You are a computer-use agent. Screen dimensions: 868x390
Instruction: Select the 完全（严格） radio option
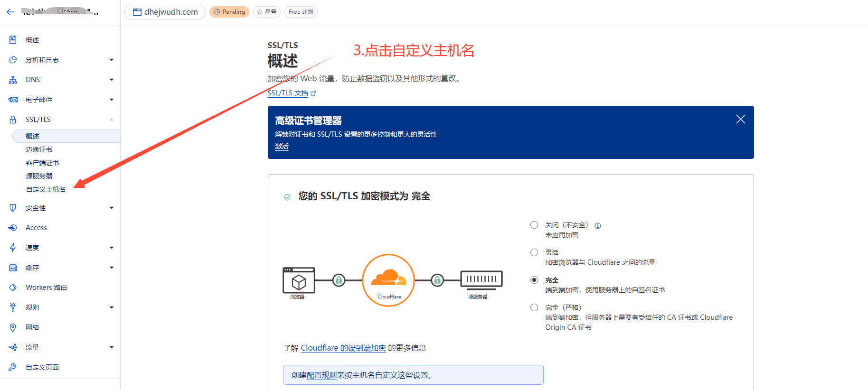534,307
